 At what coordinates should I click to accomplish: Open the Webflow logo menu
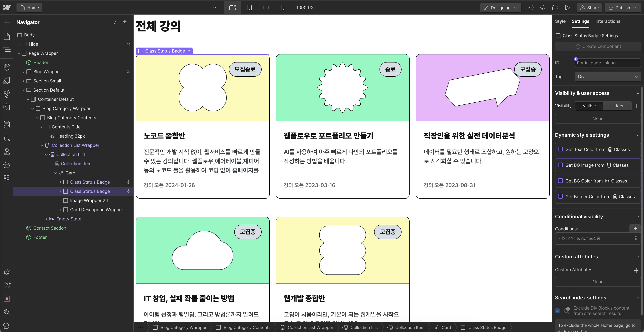(7, 8)
